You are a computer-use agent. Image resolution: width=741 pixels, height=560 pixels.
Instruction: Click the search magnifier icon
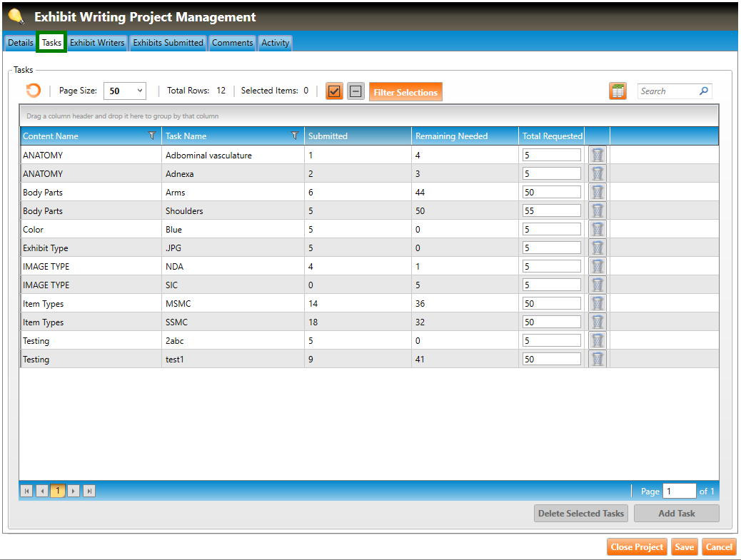(x=703, y=91)
